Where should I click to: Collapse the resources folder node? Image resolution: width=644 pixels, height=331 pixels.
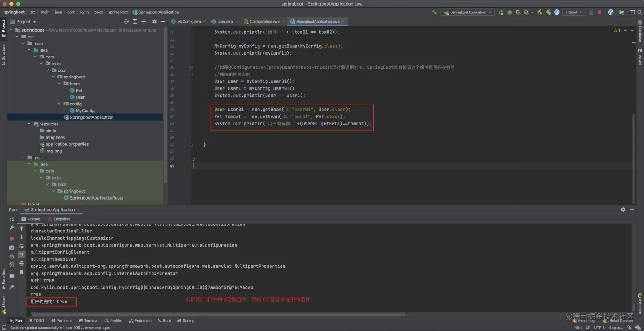[x=29, y=124]
